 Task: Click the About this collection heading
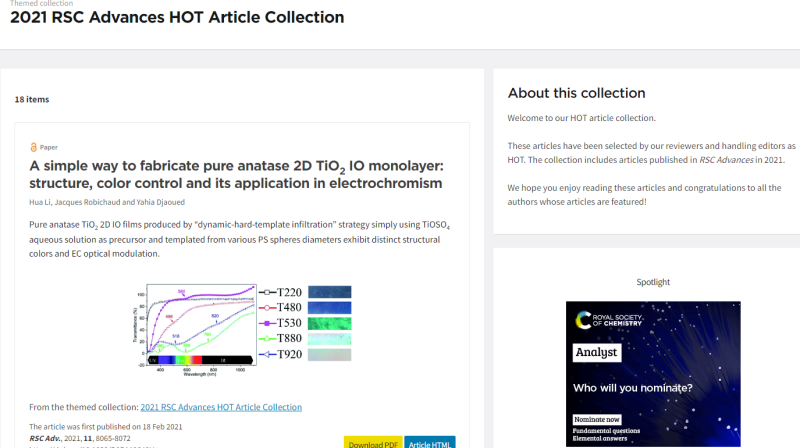pos(577,93)
